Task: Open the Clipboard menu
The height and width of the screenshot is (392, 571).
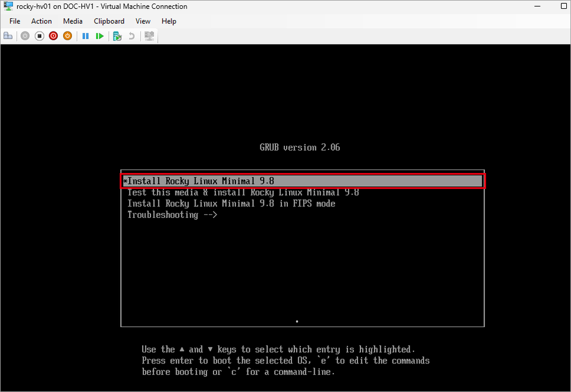Action: [109, 21]
